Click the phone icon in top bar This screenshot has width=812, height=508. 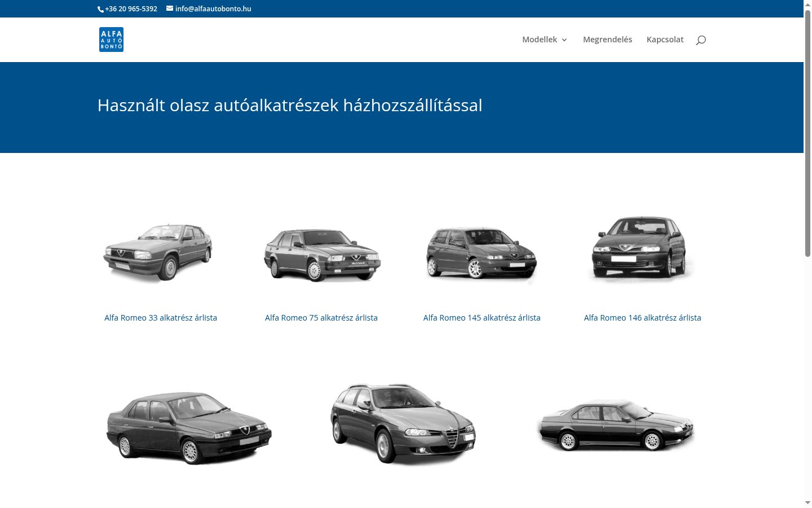[x=101, y=9]
